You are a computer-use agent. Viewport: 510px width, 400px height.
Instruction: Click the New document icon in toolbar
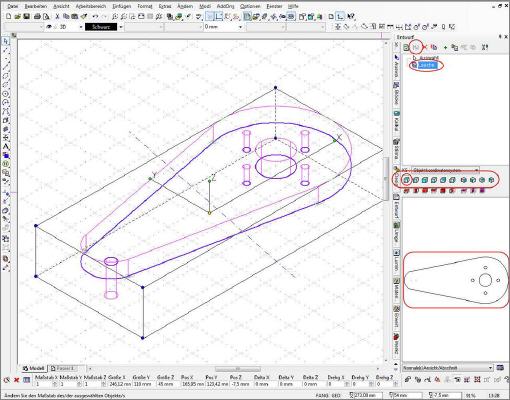[x=9, y=16]
